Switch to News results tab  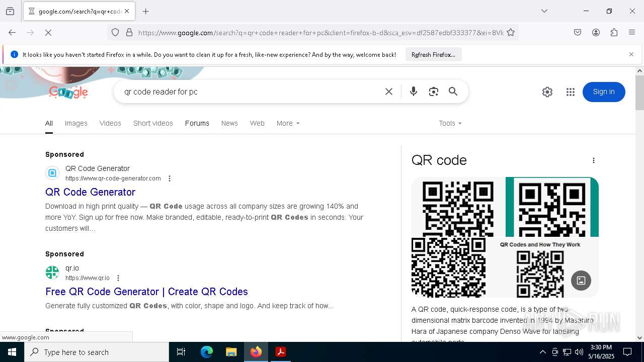(x=229, y=123)
